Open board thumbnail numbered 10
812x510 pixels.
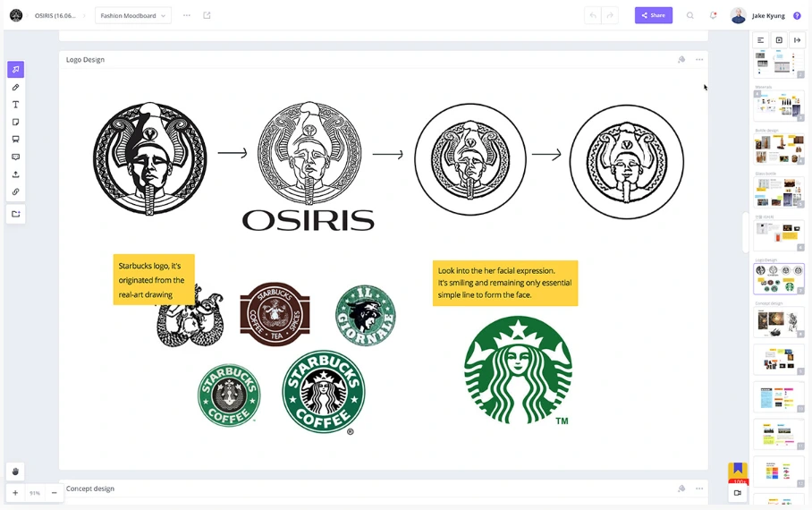click(779, 397)
